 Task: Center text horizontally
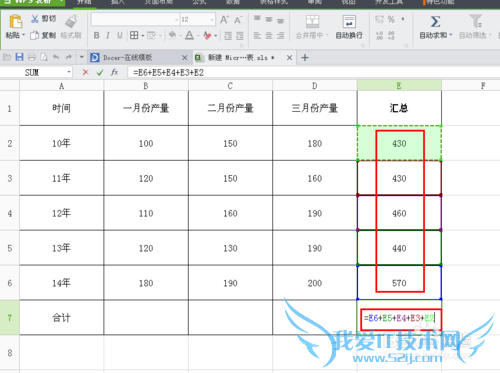coord(269,35)
